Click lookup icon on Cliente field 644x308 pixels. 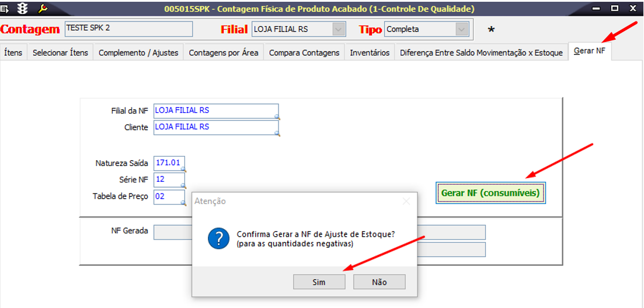277,134
